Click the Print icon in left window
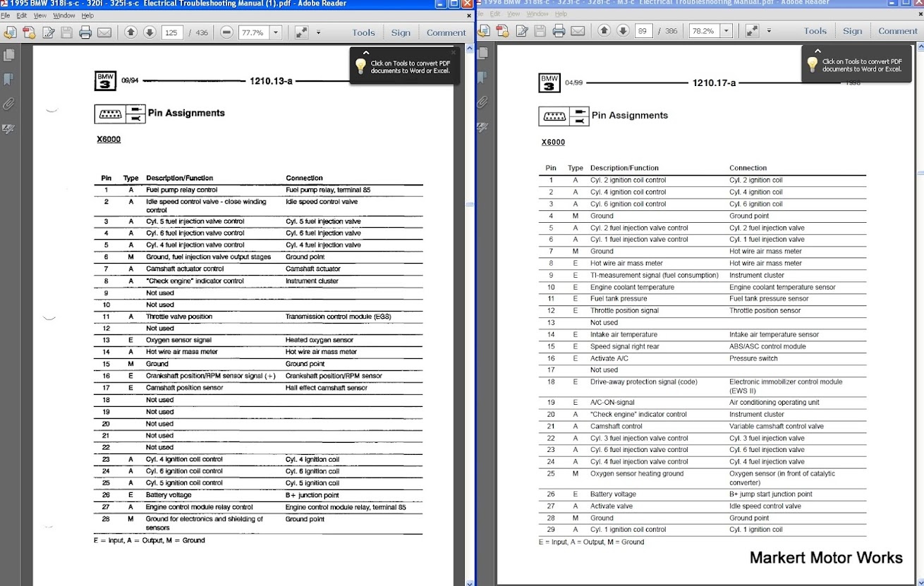This screenshot has width=924, height=586. click(85, 32)
